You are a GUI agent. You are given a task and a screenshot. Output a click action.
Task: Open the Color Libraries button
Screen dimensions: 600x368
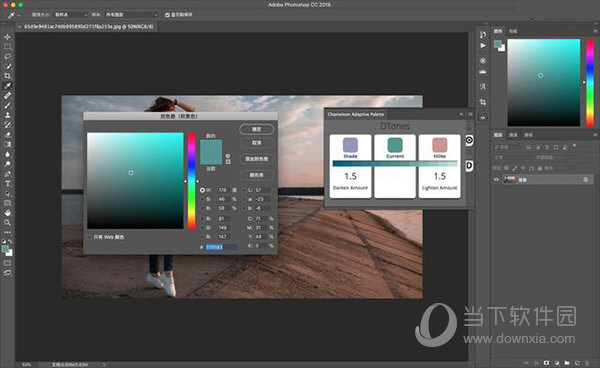[256, 175]
